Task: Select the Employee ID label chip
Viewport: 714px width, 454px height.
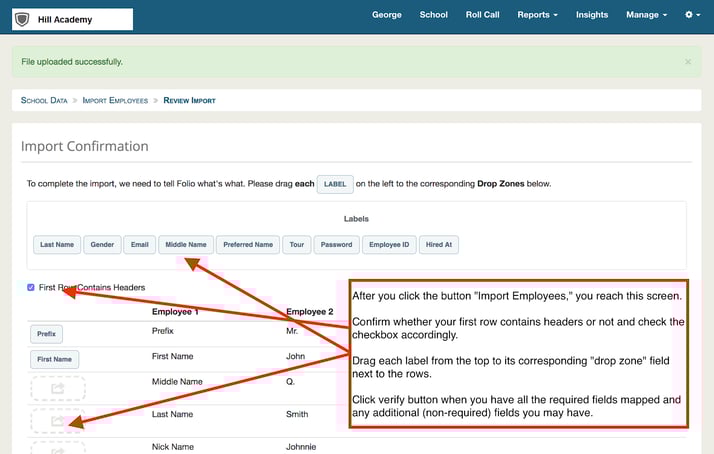Action: pyautogui.click(x=389, y=245)
